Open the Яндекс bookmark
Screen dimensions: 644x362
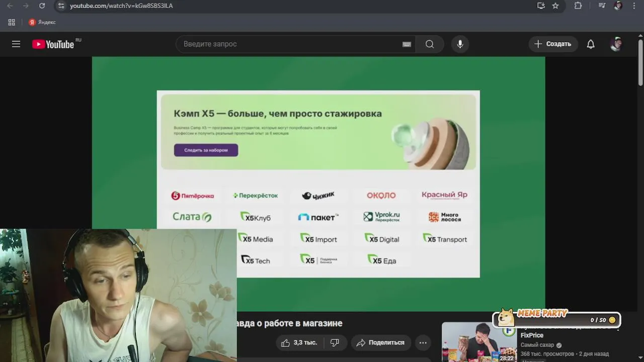click(x=42, y=22)
